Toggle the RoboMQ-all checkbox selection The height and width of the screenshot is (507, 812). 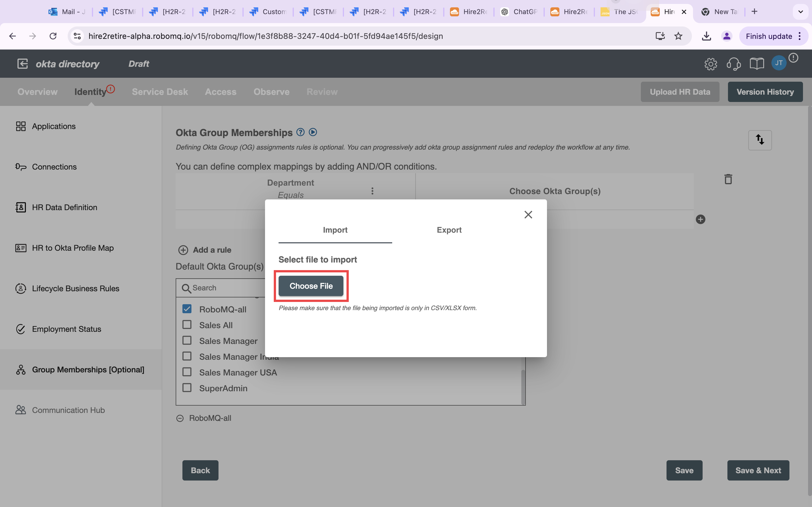coord(187,309)
